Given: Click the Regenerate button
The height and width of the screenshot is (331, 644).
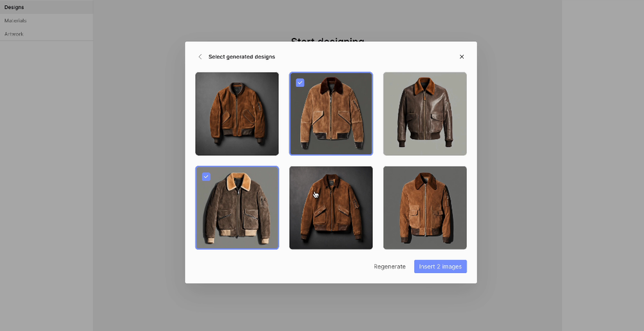Looking at the screenshot, I should 390,267.
